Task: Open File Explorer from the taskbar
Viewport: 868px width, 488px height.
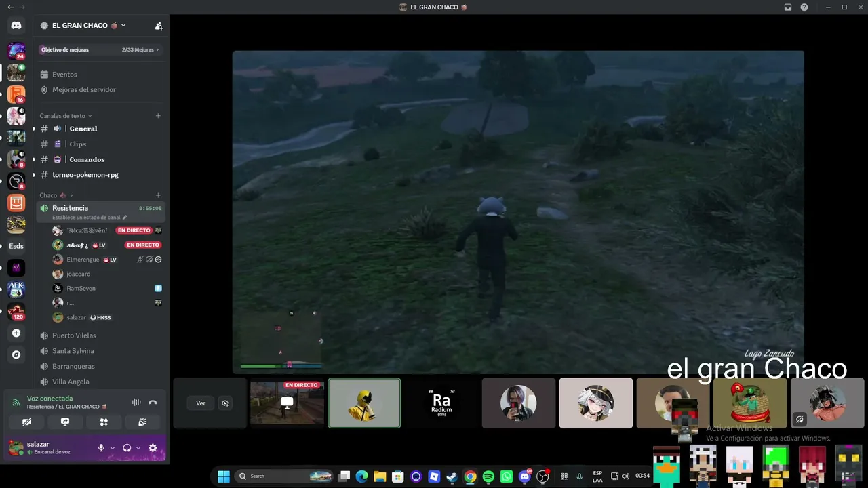Action: click(380, 476)
